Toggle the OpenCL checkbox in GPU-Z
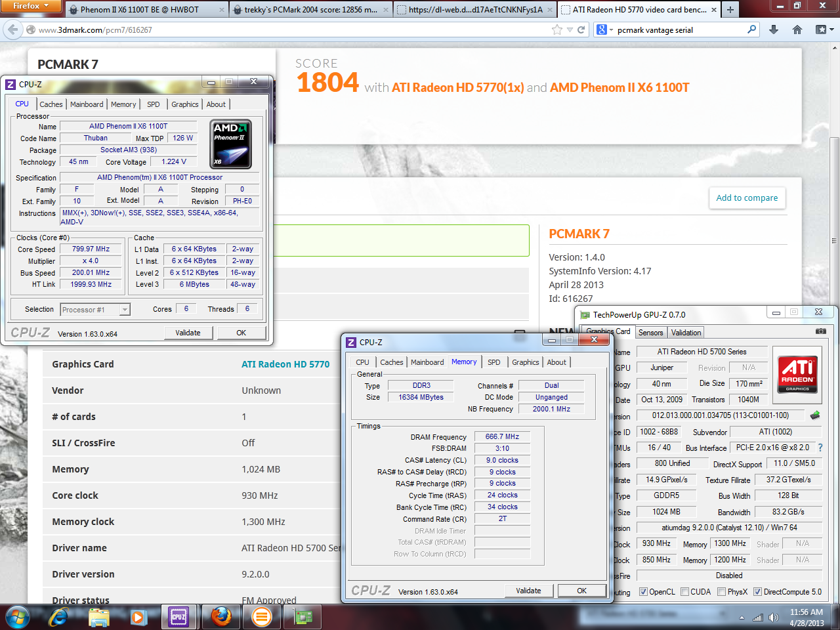This screenshot has width=840, height=630. 643,592
